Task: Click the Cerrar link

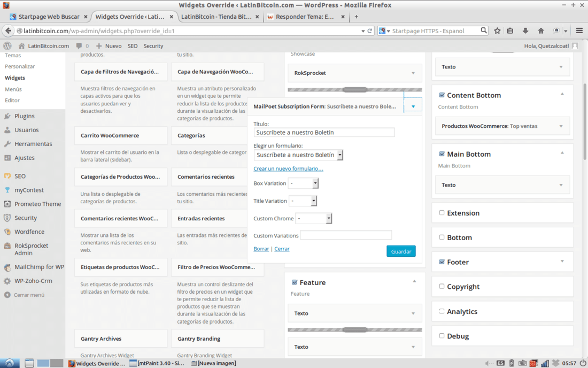Action: [282, 249]
